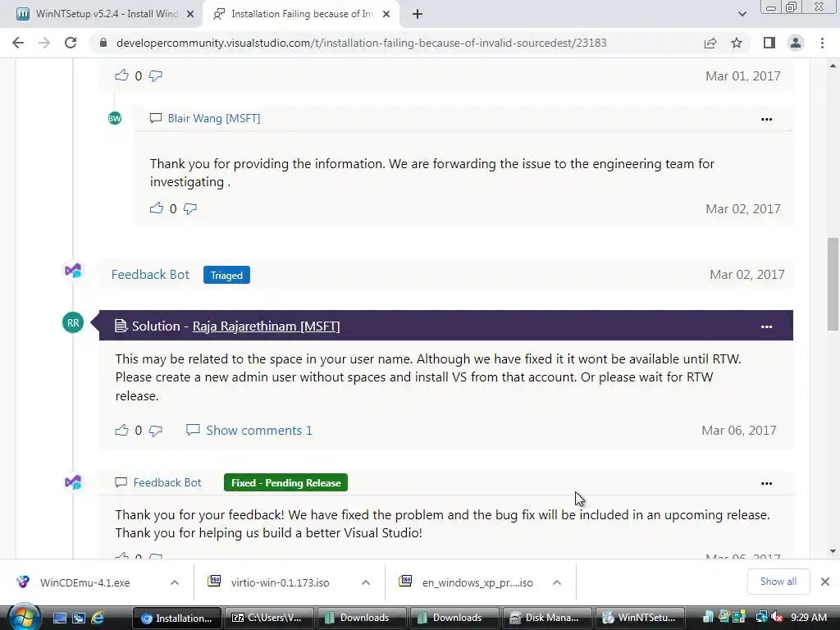
Task: Click scrollbar down arrow
Action: point(833,550)
